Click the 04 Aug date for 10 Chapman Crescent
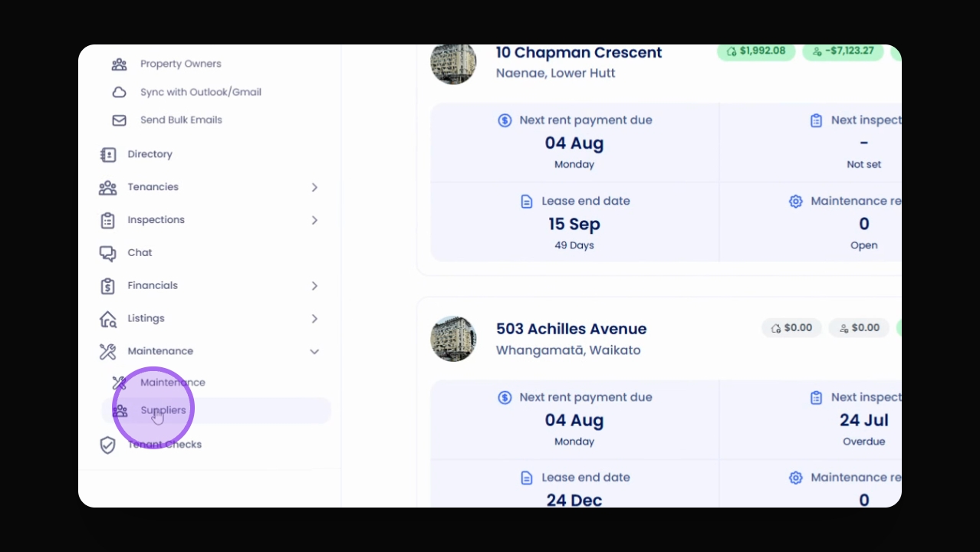Screen dimensions: 980x552 574,143
